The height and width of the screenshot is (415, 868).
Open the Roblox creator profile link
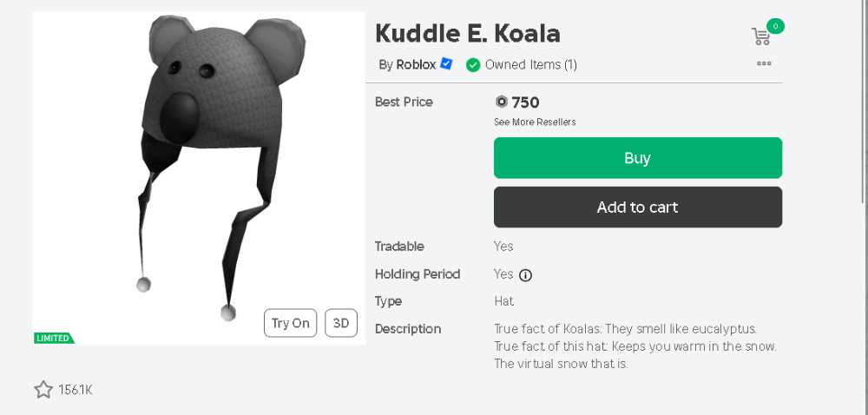click(416, 65)
